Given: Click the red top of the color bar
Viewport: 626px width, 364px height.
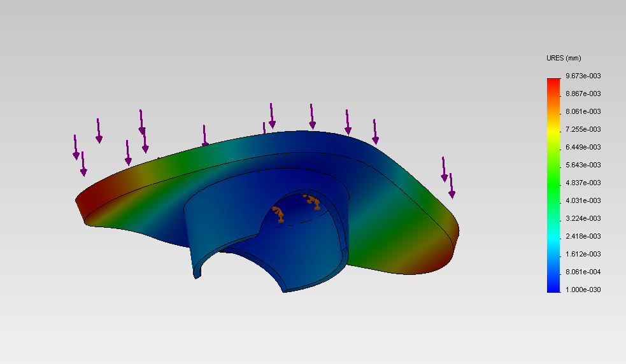Looking at the screenshot, I should pos(553,81).
